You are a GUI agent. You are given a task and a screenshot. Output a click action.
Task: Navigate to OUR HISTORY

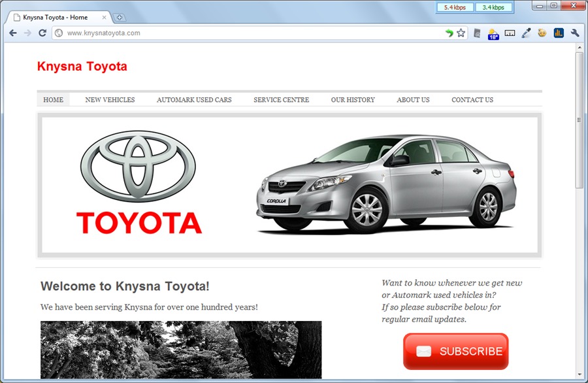click(x=353, y=100)
